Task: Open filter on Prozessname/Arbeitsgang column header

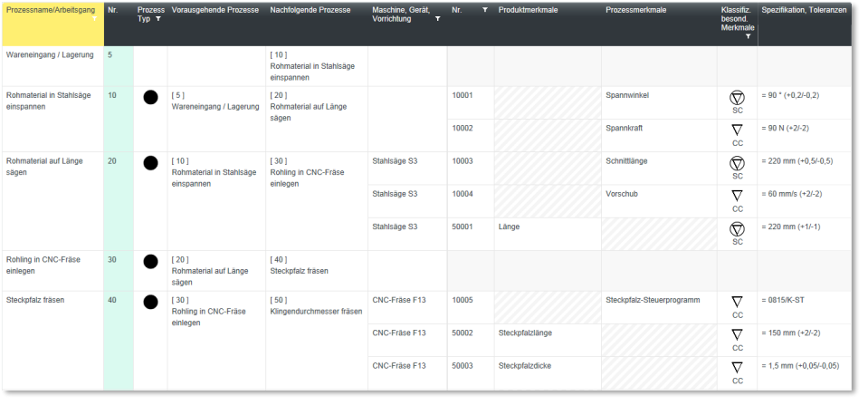Action: pyautogui.click(x=95, y=19)
